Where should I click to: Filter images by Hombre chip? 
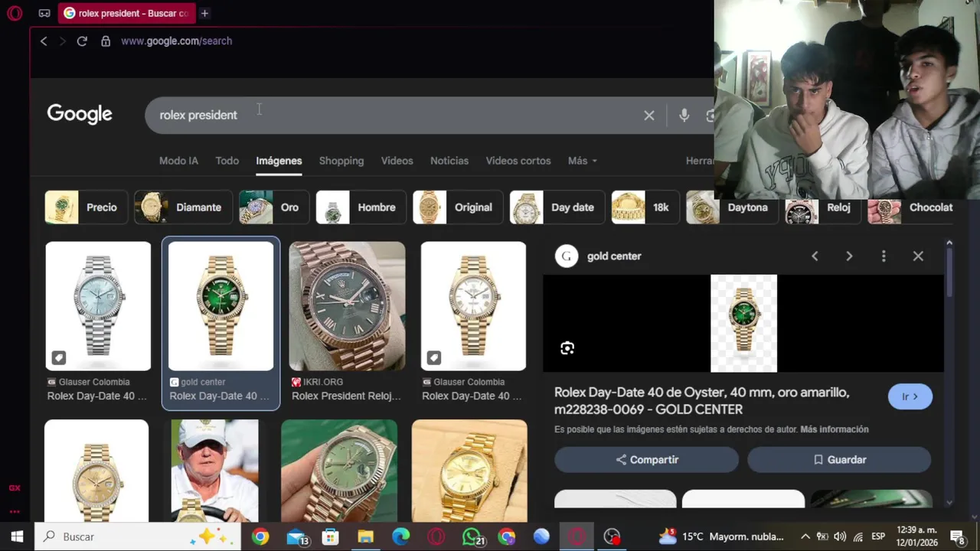click(361, 207)
